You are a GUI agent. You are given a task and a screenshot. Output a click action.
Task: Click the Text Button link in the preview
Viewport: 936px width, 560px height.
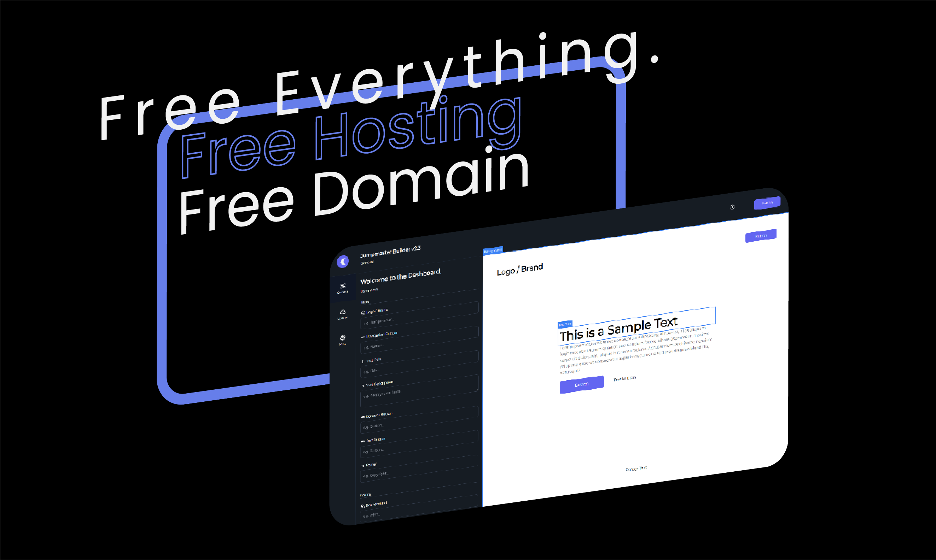coord(625,378)
